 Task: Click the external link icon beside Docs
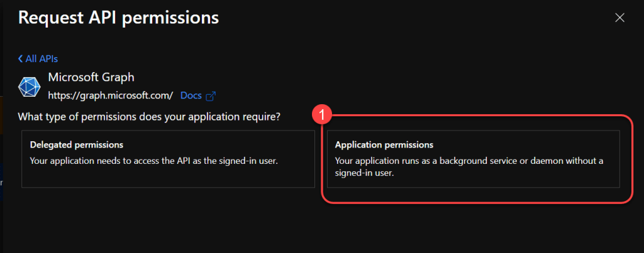click(x=211, y=96)
